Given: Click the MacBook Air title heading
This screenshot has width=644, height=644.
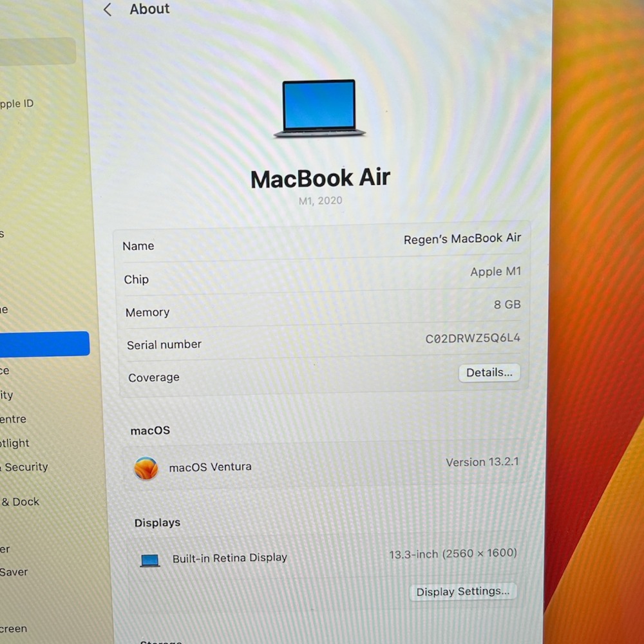Looking at the screenshot, I should (x=320, y=178).
